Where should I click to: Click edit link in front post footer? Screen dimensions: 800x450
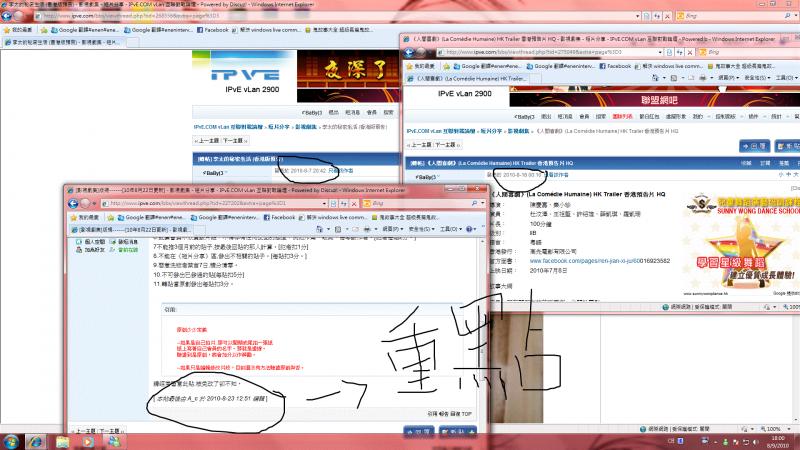pos(259,398)
